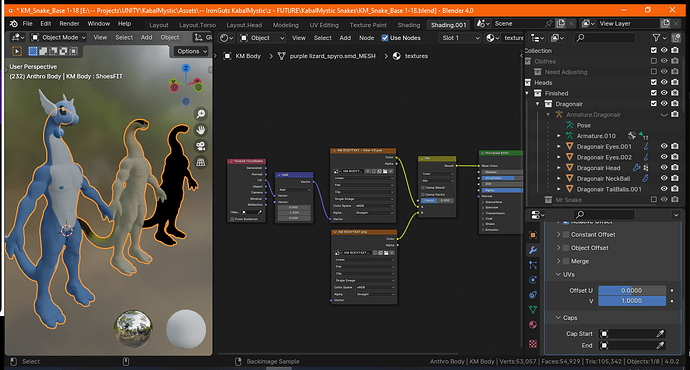Click the zoom magnifier gizmo in viewport
The image size is (690, 370).
[x=201, y=114]
